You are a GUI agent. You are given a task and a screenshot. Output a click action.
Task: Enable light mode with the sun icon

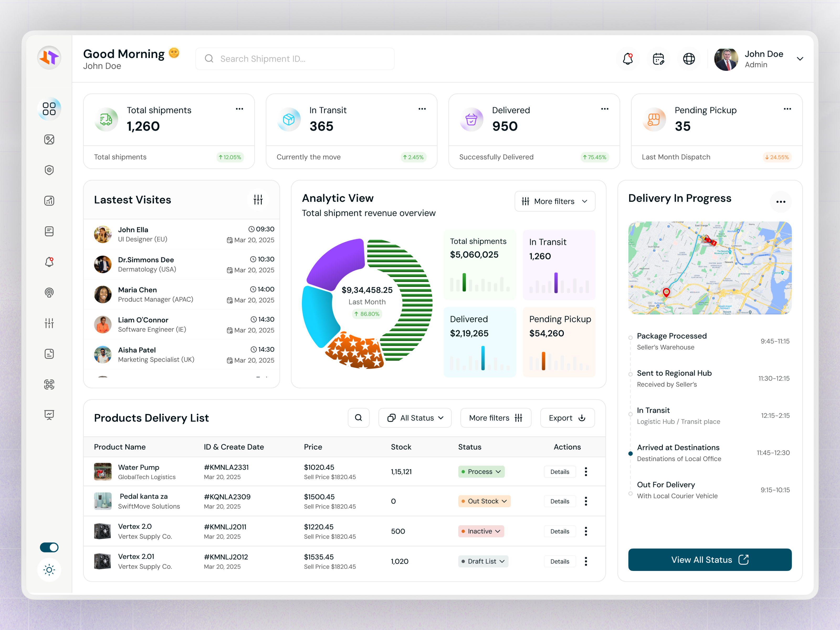49,570
